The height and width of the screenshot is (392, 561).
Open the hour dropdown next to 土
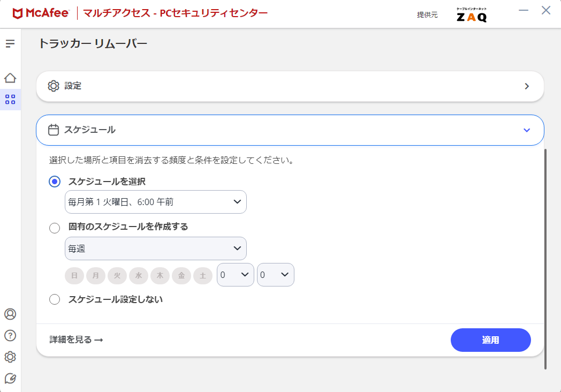pyautogui.click(x=236, y=275)
